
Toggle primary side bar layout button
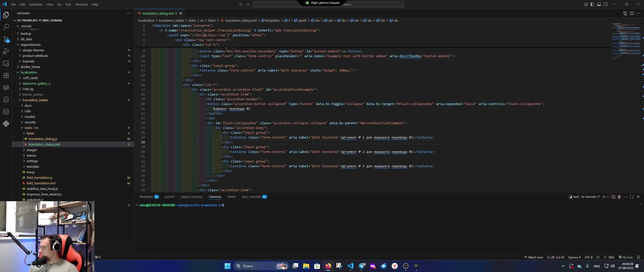coord(592,4)
